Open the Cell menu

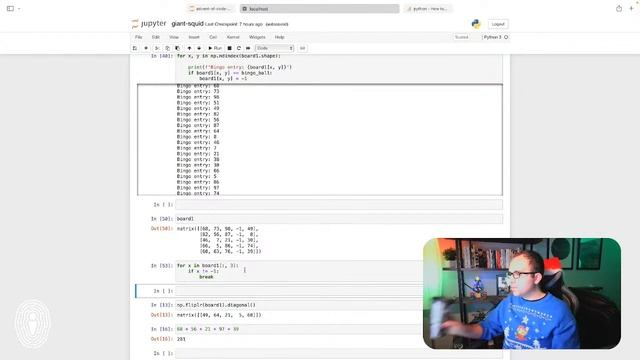[213, 37]
